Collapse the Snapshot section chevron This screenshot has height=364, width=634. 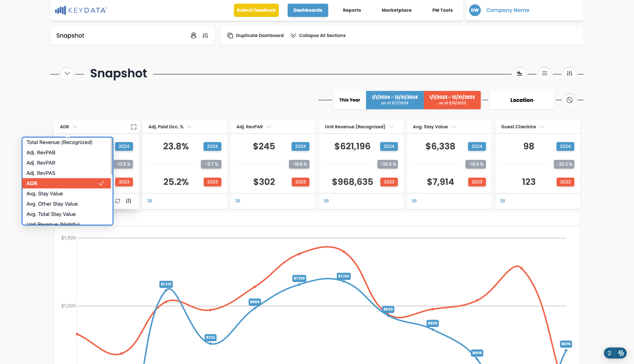pos(67,73)
